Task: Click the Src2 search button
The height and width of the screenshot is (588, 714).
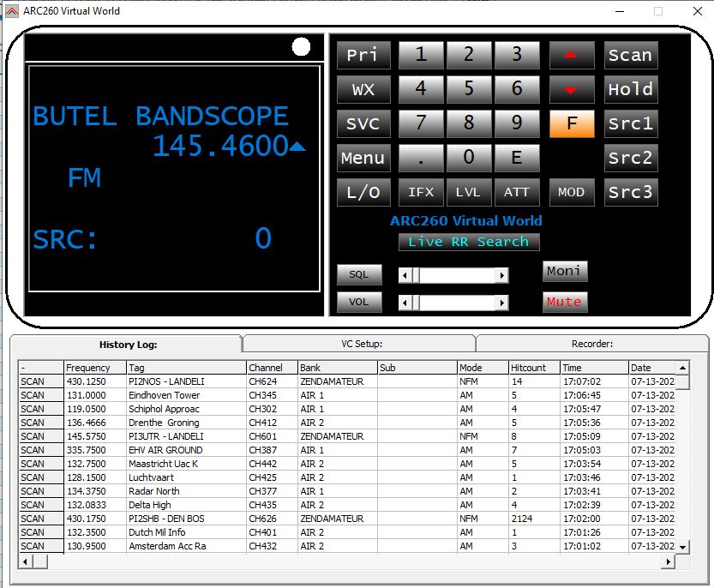Action: (x=631, y=158)
